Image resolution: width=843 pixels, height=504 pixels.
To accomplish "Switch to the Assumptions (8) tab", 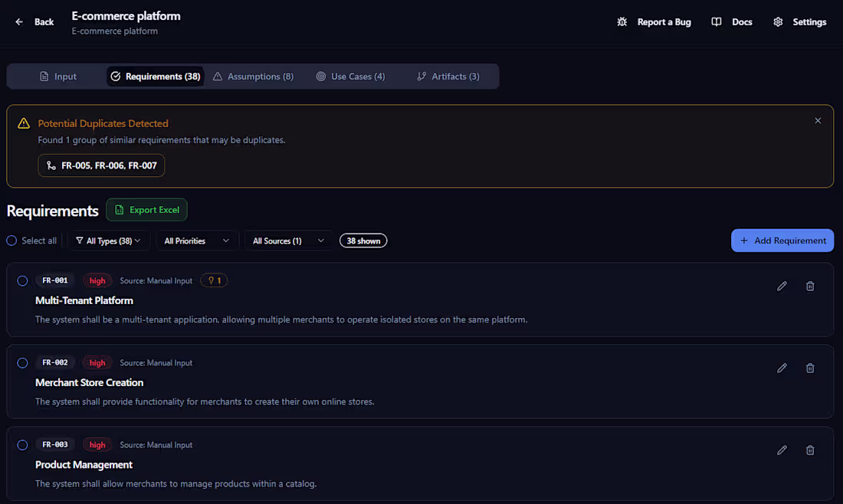I will coord(253,77).
